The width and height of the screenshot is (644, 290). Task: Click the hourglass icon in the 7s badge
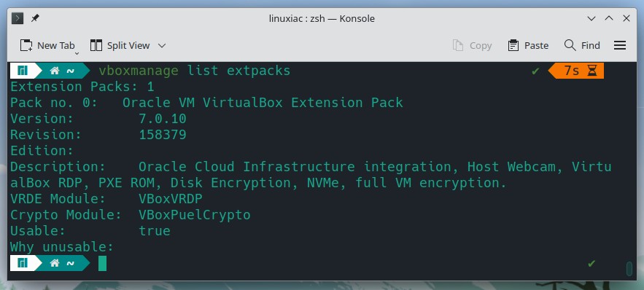coord(591,71)
